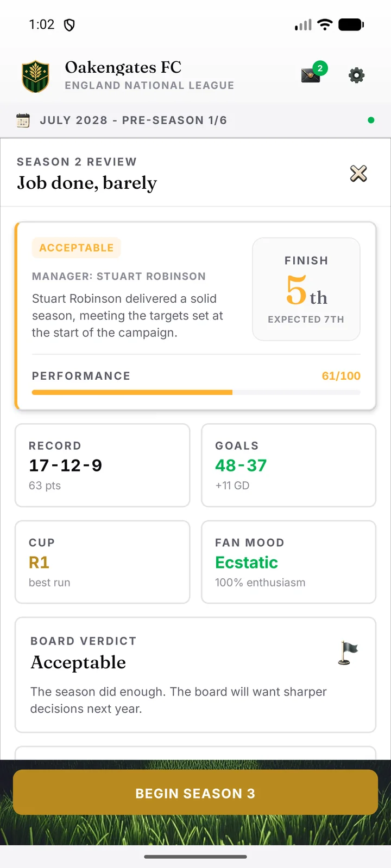
Task: Tap the Acceptable rating badge
Action: pos(76,248)
